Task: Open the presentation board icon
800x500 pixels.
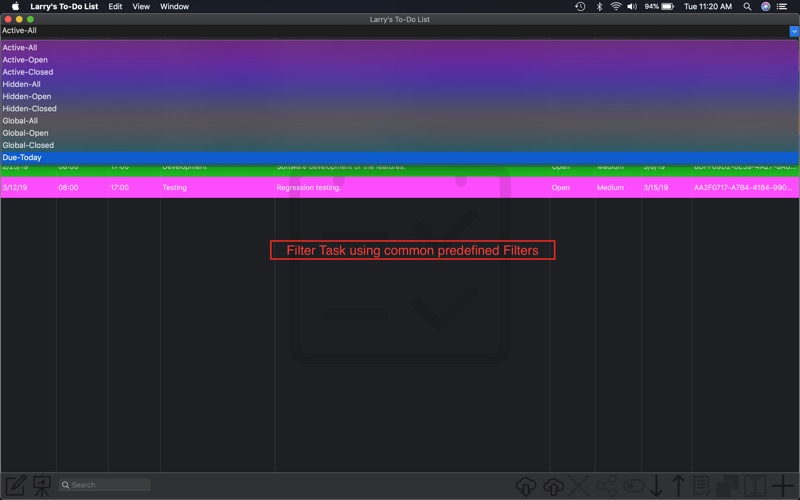Action: (42, 485)
